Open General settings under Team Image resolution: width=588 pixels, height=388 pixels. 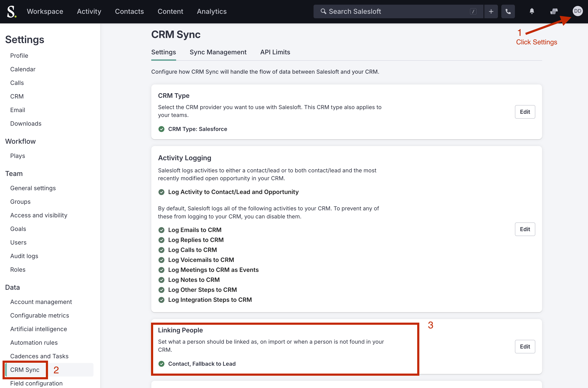click(x=33, y=188)
